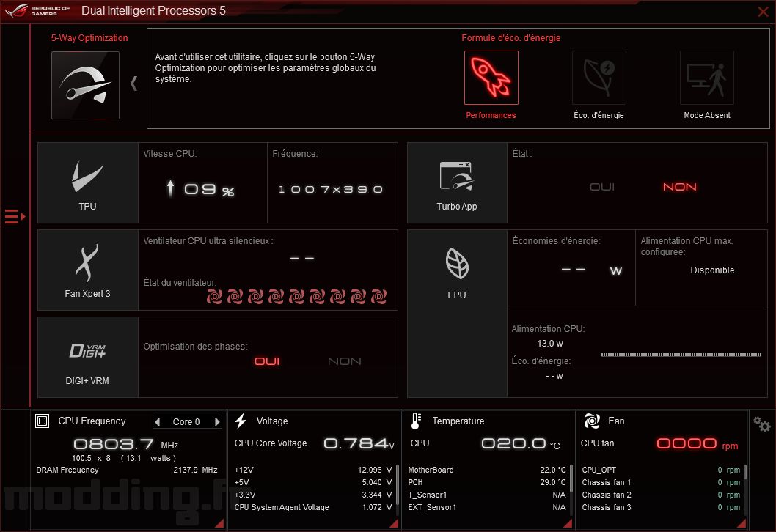Open the Turbo App panel
The image size is (776, 532).
457,183
